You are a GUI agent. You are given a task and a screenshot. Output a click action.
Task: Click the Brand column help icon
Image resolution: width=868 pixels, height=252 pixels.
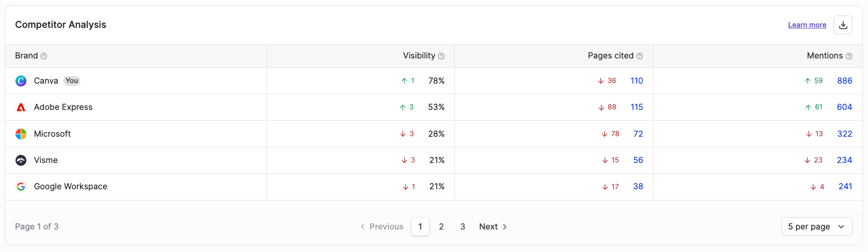(x=44, y=56)
